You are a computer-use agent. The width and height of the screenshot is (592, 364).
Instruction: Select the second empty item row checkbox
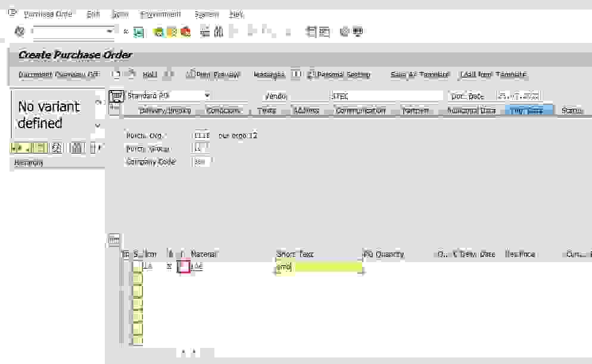pos(137,276)
